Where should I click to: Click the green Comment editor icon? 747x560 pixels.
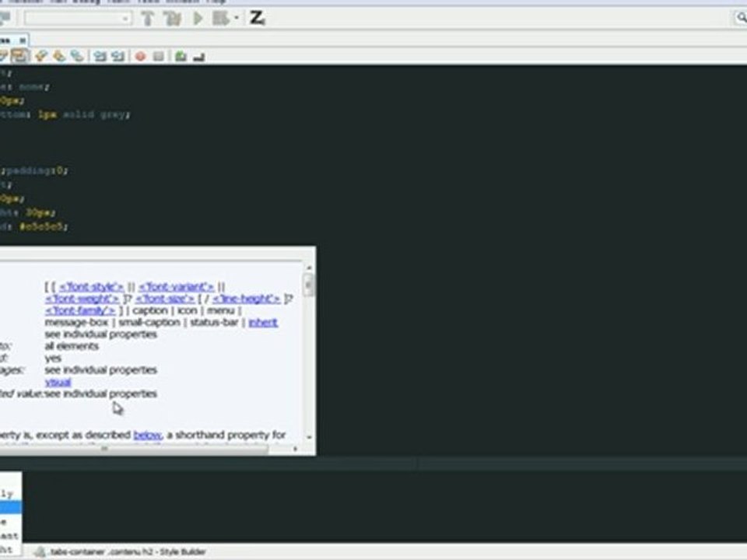[181, 56]
